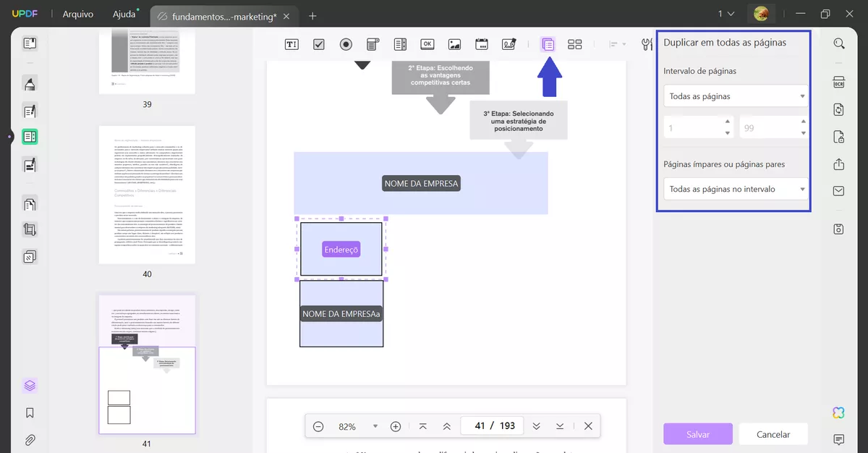Click the Salvar button

pos(698,434)
